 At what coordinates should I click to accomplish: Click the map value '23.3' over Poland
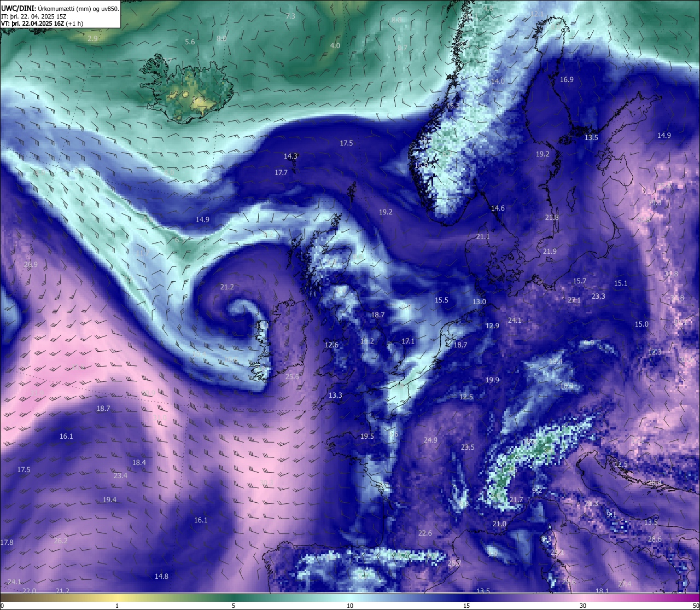tap(598, 296)
